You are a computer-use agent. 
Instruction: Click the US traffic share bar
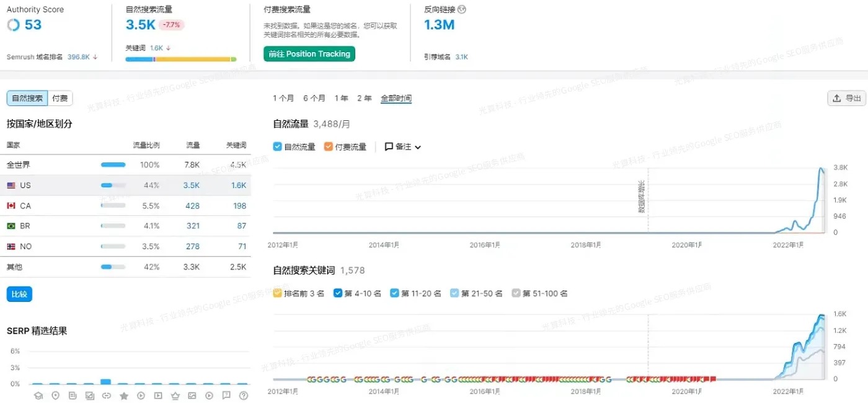(x=113, y=185)
